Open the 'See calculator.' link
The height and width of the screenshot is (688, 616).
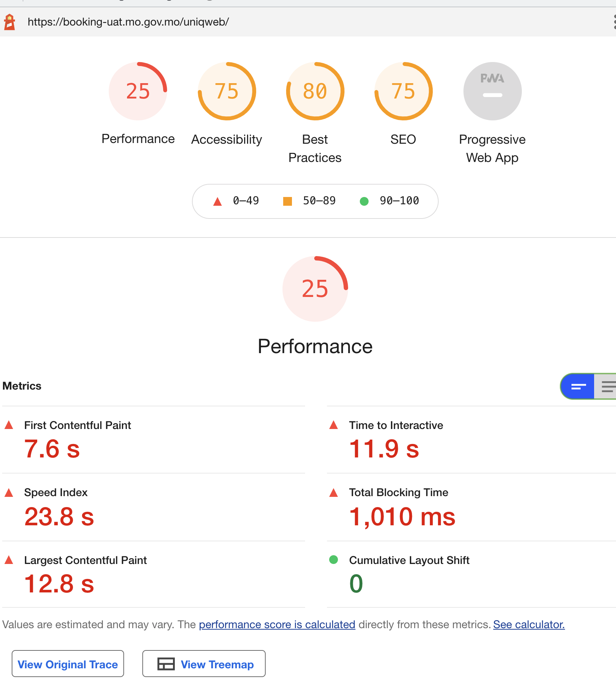[529, 625]
